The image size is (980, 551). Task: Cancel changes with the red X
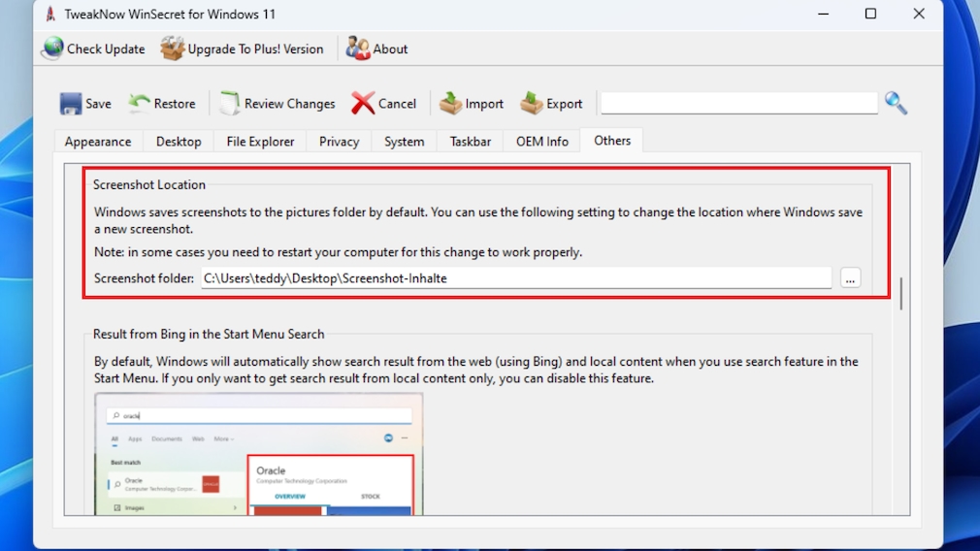[363, 103]
